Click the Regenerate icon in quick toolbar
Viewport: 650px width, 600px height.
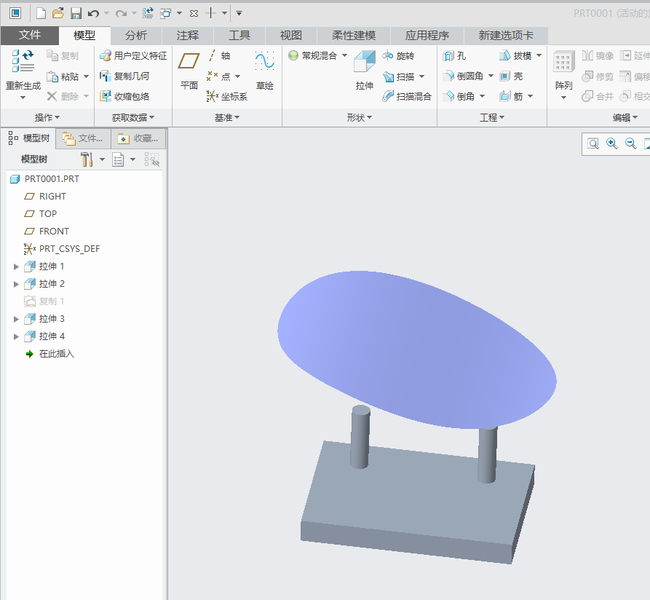tap(148, 13)
